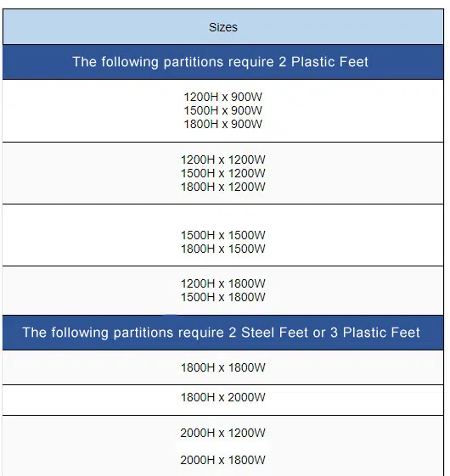Click the 1800H x 900W entry
450x476 pixels.
(222, 124)
